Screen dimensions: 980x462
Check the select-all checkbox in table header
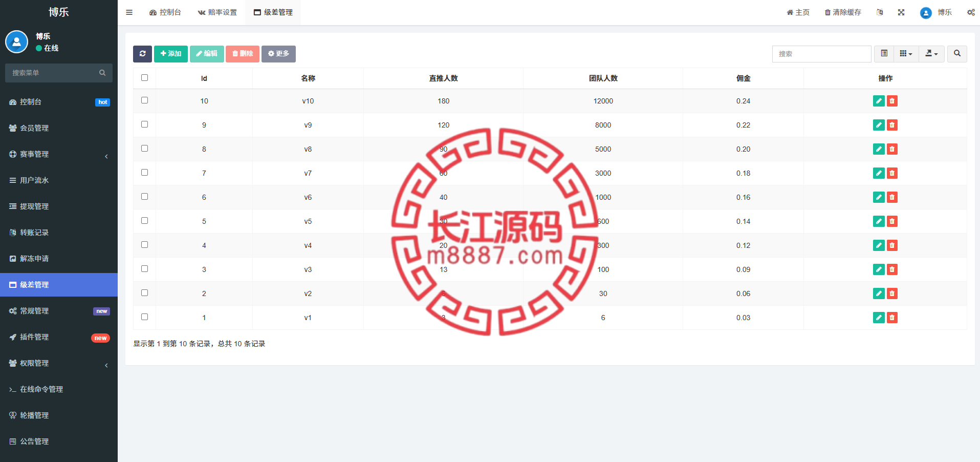pos(144,78)
